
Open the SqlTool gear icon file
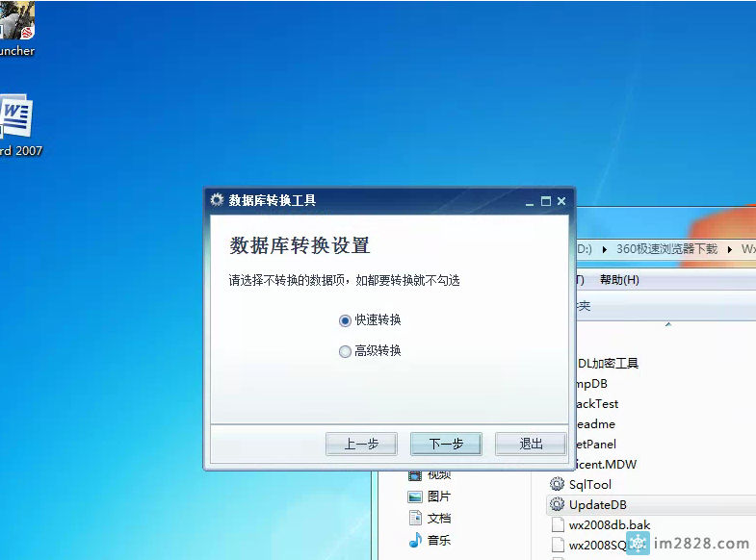pos(557,484)
